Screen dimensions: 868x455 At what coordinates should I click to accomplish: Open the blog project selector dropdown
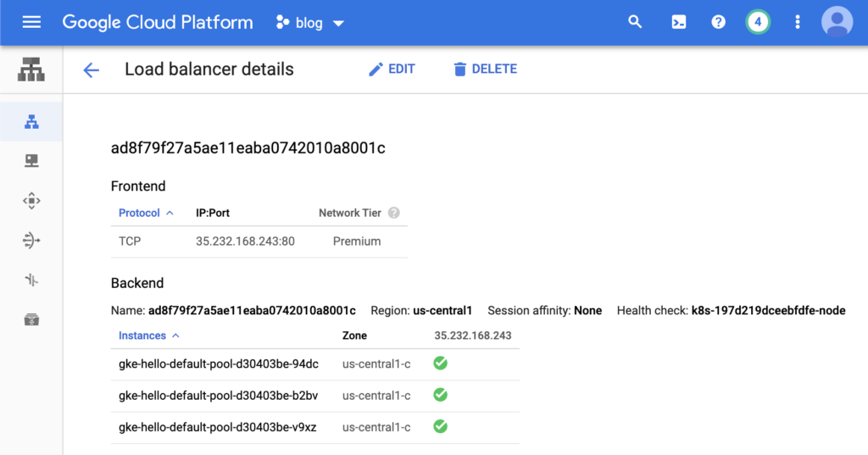click(x=310, y=23)
